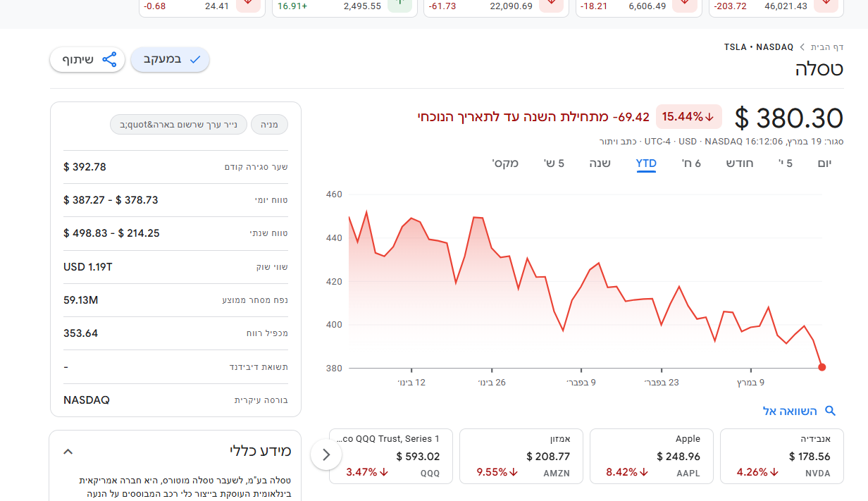Click the green up indicator on the 2,495.55 card
Viewport: 868px width, 501px height.
click(399, 4)
